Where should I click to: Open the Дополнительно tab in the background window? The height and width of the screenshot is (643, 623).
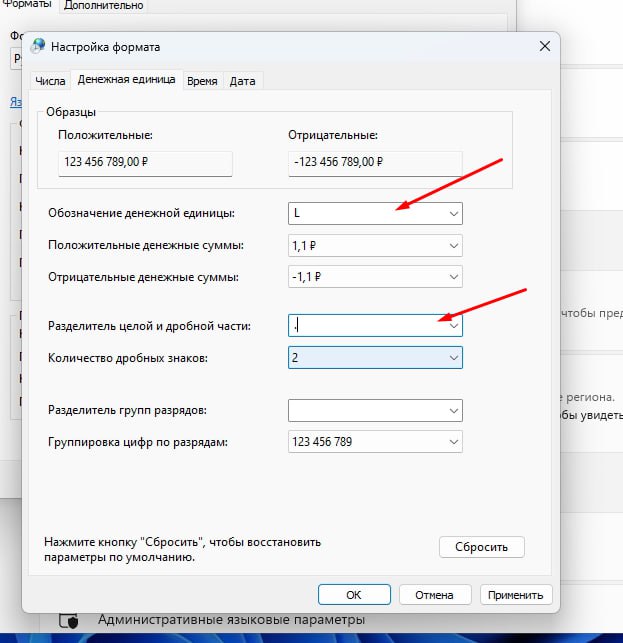pyautogui.click(x=103, y=6)
